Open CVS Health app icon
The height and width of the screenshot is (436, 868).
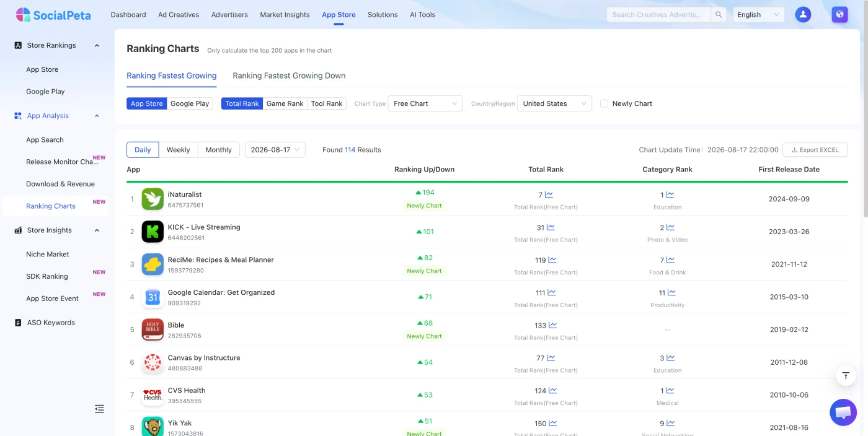click(x=153, y=395)
